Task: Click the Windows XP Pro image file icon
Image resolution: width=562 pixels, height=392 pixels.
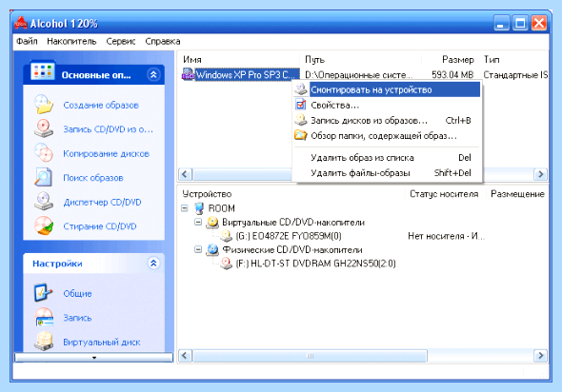Action: tap(188, 74)
